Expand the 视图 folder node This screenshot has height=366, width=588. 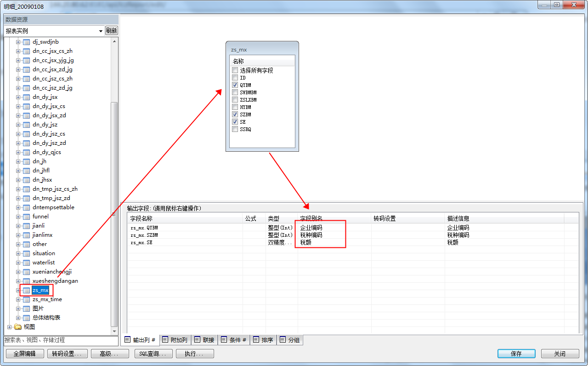click(x=9, y=327)
